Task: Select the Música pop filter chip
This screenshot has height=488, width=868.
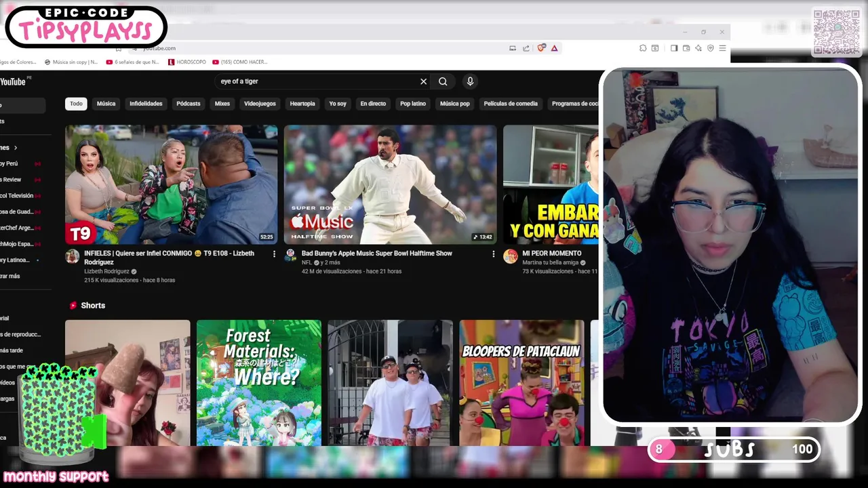Action: coord(454,104)
